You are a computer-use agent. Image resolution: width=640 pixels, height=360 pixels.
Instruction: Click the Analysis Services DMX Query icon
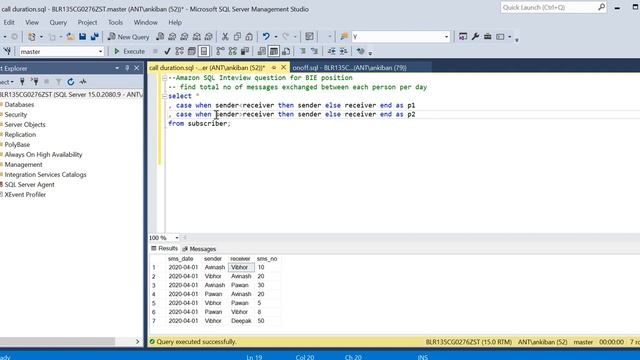(x=184, y=37)
